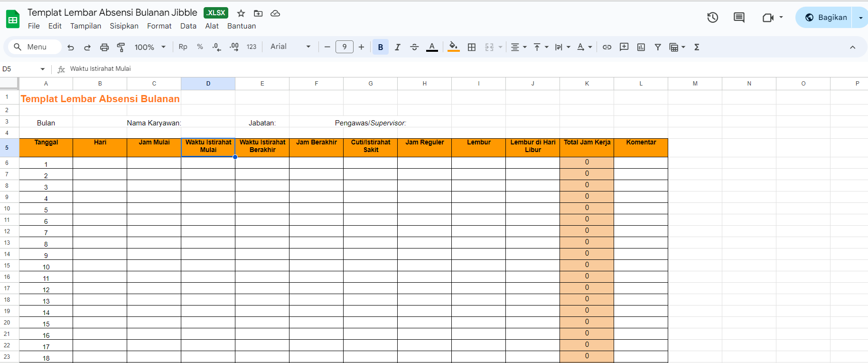Viewport: 868px width, 363px height.
Task: Open borders options
Action: [x=472, y=47]
